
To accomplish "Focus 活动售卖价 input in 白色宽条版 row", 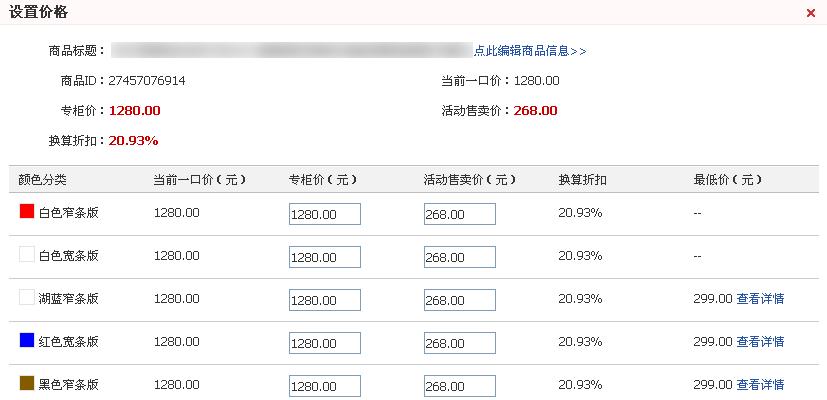I will [x=460, y=257].
